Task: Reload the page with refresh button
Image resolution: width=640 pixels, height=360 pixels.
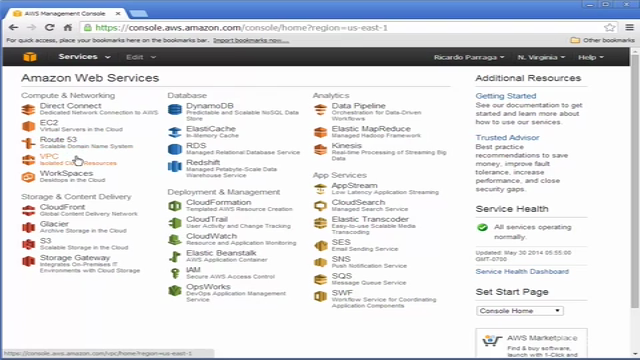Action: [50, 27]
